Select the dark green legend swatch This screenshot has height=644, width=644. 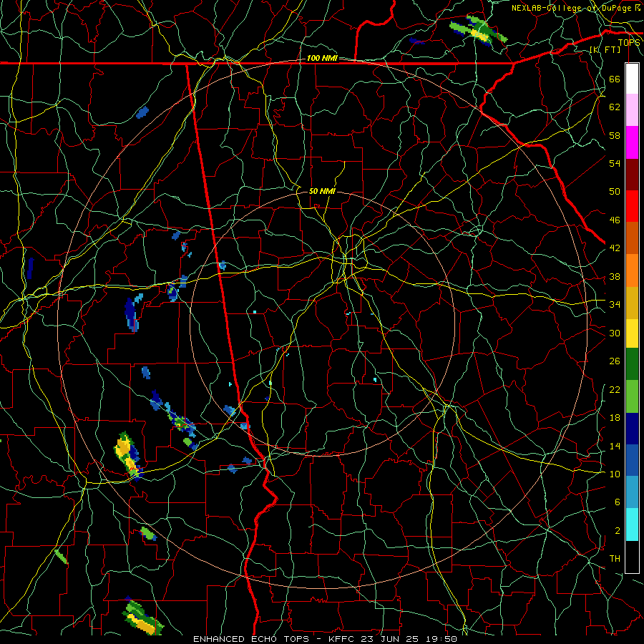pyautogui.click(x=632, y=364)
